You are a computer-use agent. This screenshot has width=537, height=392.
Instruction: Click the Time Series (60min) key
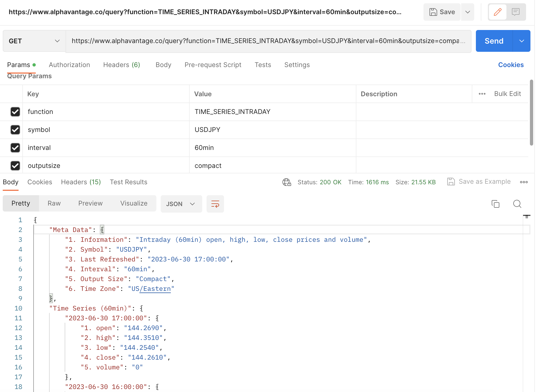[x=90, y=308]
